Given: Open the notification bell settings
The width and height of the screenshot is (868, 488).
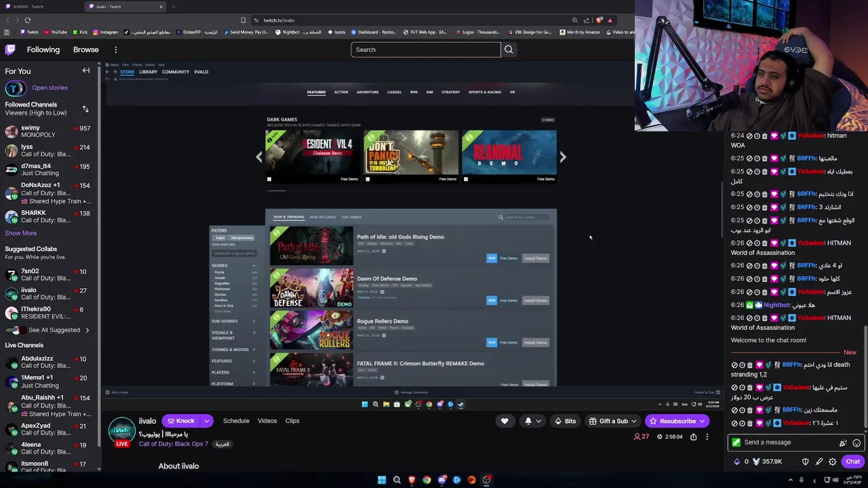Looking at the screenshot, I should (533, 421).
